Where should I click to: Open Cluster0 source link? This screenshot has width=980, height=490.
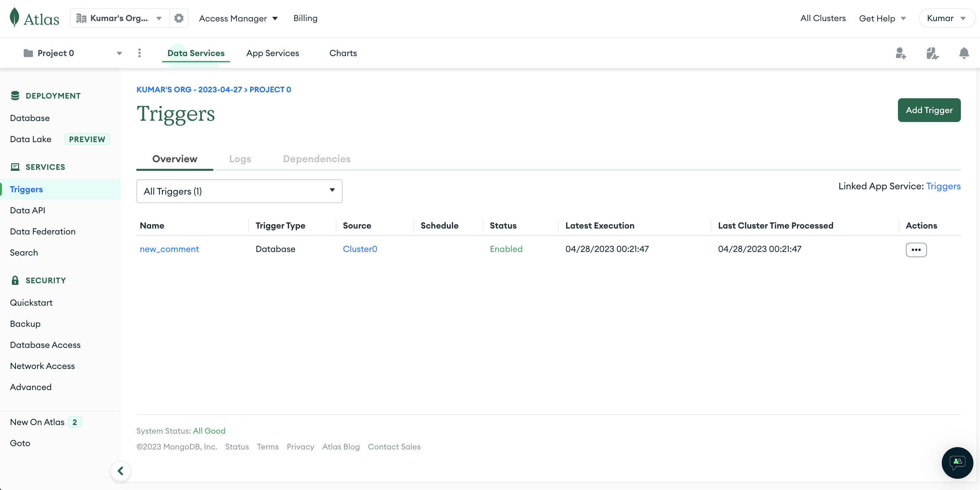coord(360,249)
